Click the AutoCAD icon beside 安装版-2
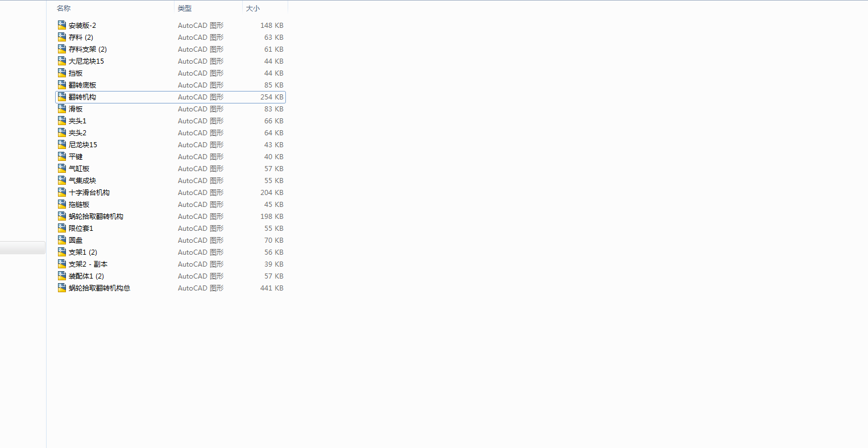The width and height of the screenshot is (868, 448). 62,25
